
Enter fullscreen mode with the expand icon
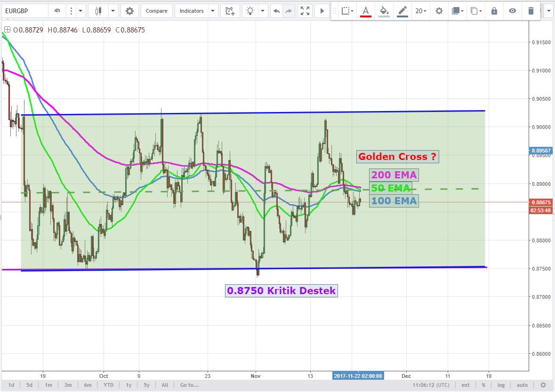click(x=305, y=11)
